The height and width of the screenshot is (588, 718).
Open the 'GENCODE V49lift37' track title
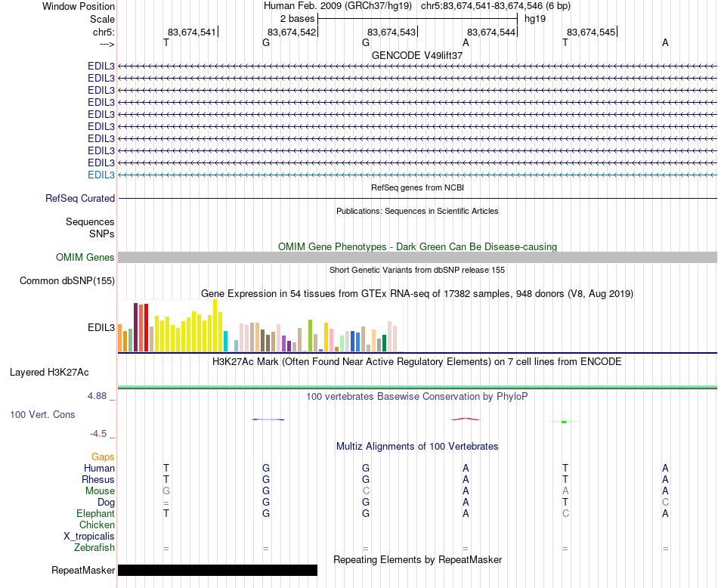417,55
